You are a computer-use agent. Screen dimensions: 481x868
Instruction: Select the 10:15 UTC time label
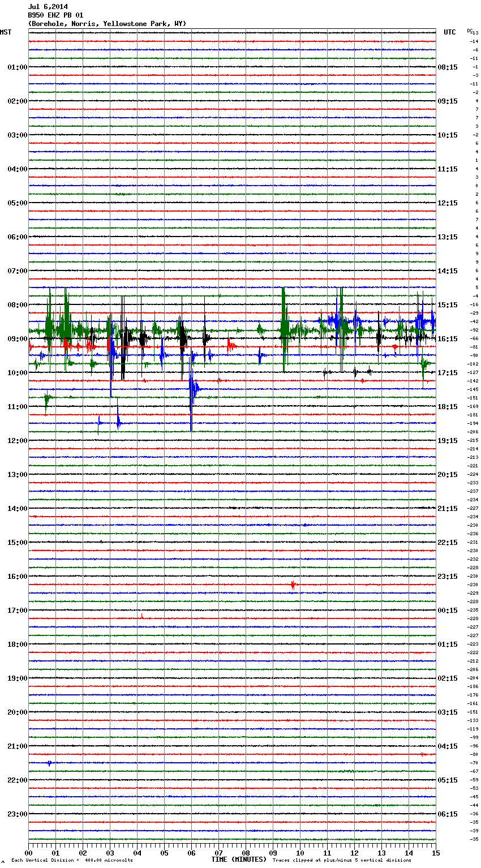pos(448,135)
